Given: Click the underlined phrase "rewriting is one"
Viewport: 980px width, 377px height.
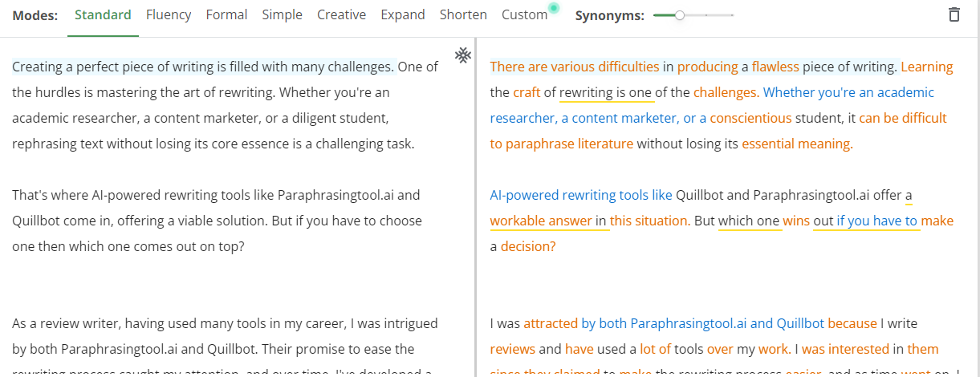Looking at the screenshot, I should point(605,92).
